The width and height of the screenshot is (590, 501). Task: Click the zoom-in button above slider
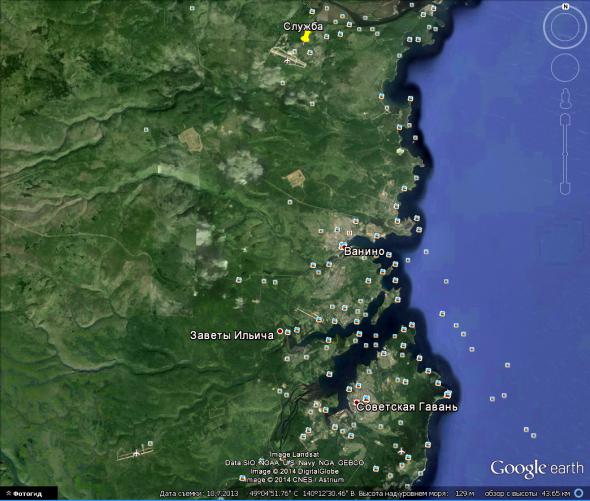565,120
